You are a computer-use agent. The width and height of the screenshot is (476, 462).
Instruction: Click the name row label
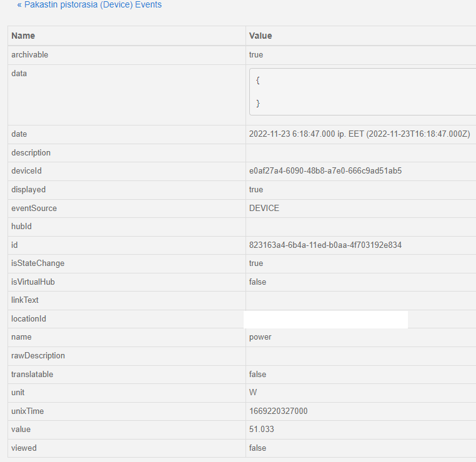(22, 337)
